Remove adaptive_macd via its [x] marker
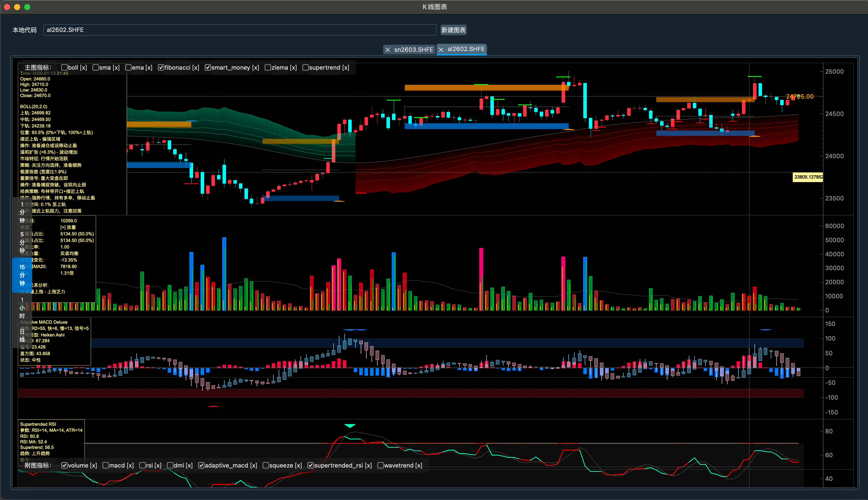Image resolution: width=868 pixels, height=500 pixels. pyautogui.click(x=254, y=465)
